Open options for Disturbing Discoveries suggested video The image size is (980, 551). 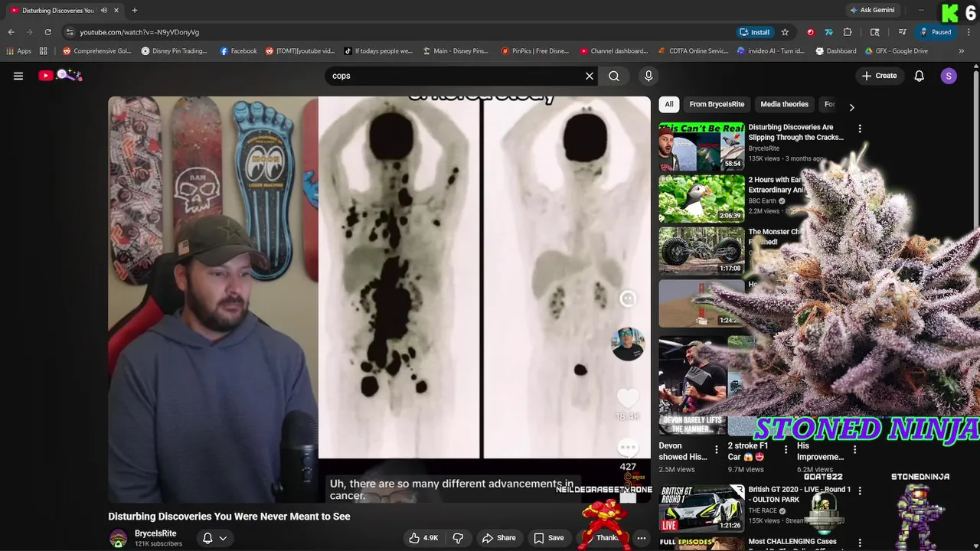tap(860, 129)
